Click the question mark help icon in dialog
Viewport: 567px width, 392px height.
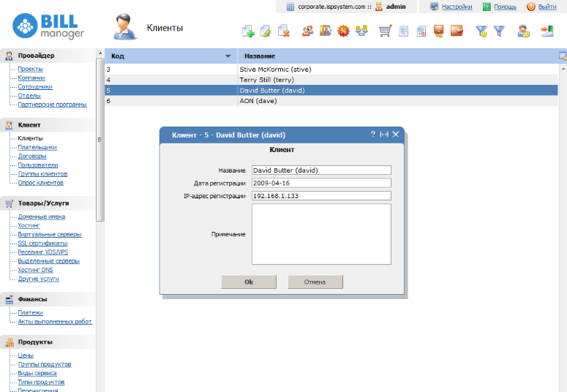373,135
